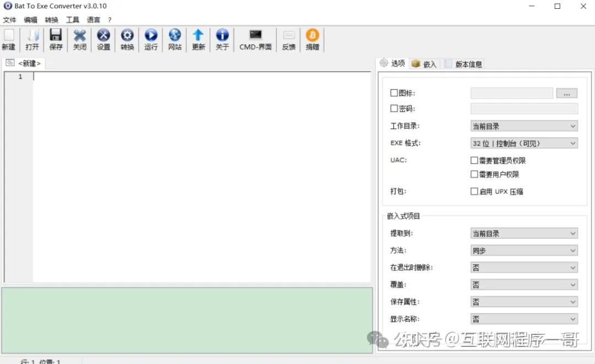The image size is (595, 364).
Task: Open 设置 settings from toolbar
Action: coord(103,35)
